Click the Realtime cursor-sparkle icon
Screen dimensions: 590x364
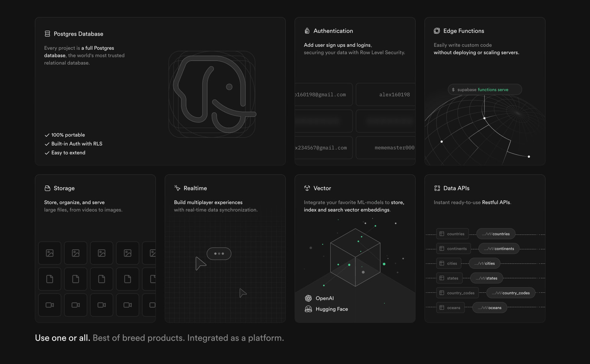(x=177, y=188)
